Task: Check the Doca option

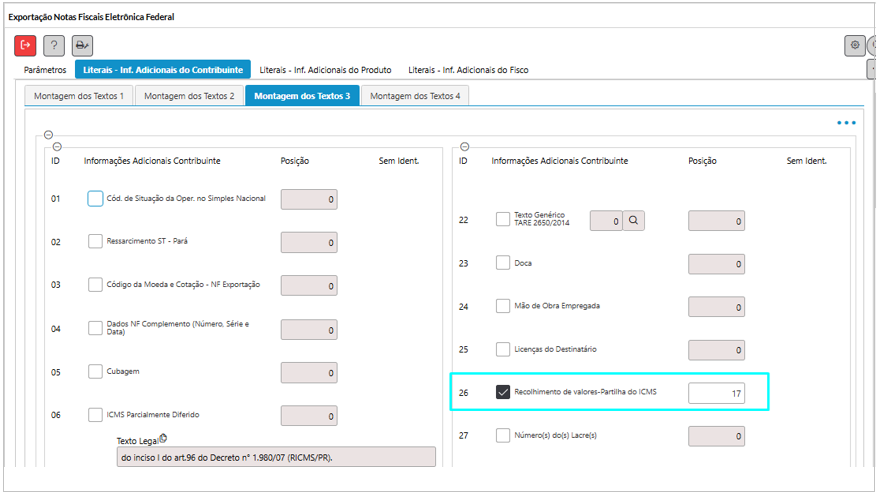Action: [x=503, y=263]
